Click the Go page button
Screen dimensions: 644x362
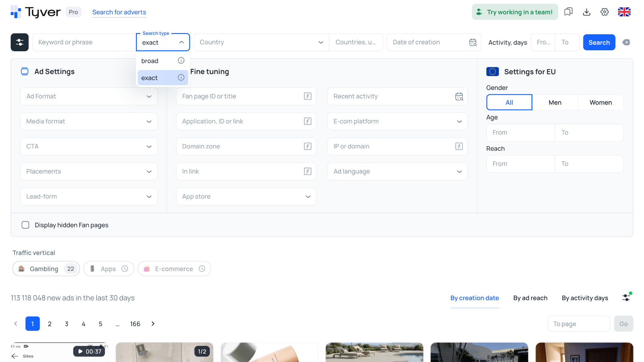623,324
